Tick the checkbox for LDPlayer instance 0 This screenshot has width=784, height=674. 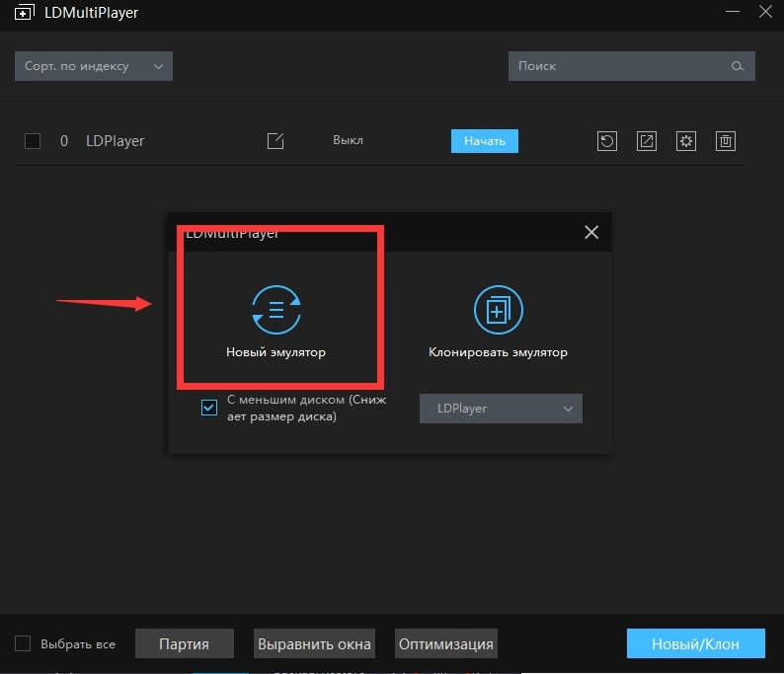coord(33,141)
